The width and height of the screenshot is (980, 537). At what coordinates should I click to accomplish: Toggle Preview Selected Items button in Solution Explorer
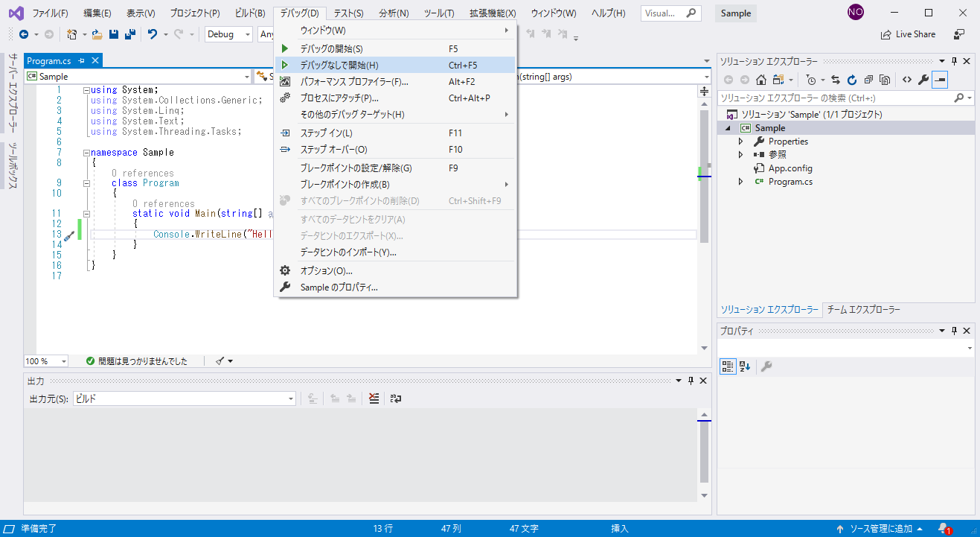click(939, 80)
